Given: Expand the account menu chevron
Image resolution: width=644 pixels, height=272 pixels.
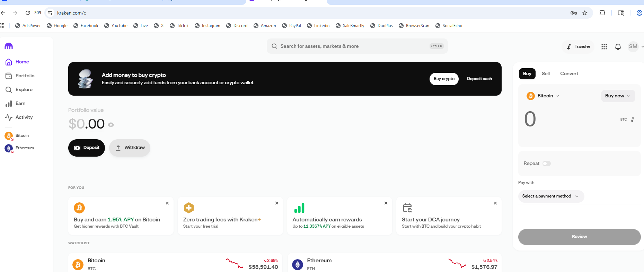Looking at the screenshot, I should click(642, 47).
